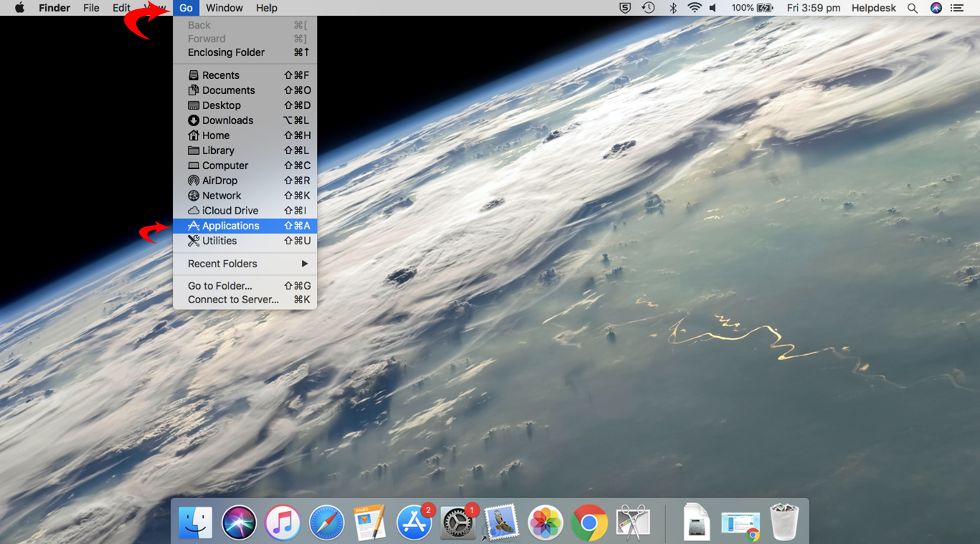Open the File menu
Image resolution: width=980 pixels, height=544 pixels.
click(91, 8)
